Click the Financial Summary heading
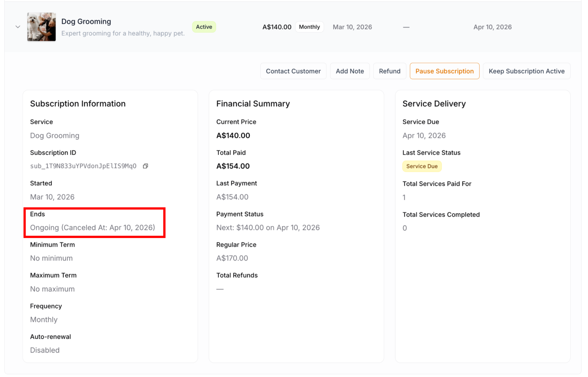Viewport: 588px width, 377px height. click(253, 104)
